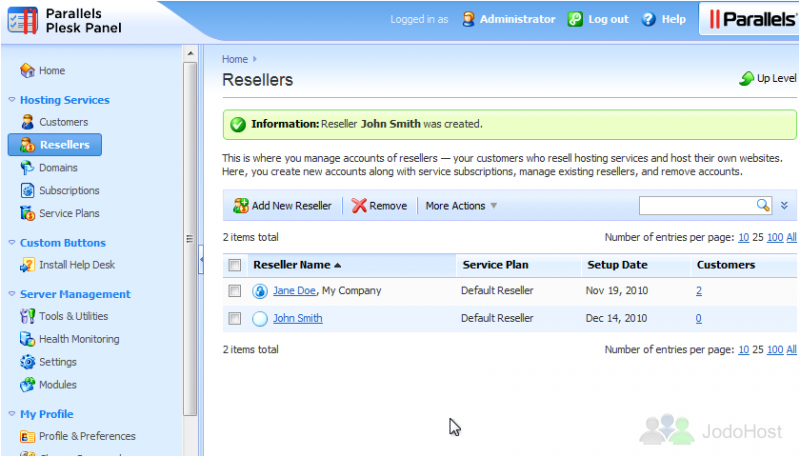800x457 pixels.
Task: Show All entries, bottom pager
Action: (x=791, y=349)
